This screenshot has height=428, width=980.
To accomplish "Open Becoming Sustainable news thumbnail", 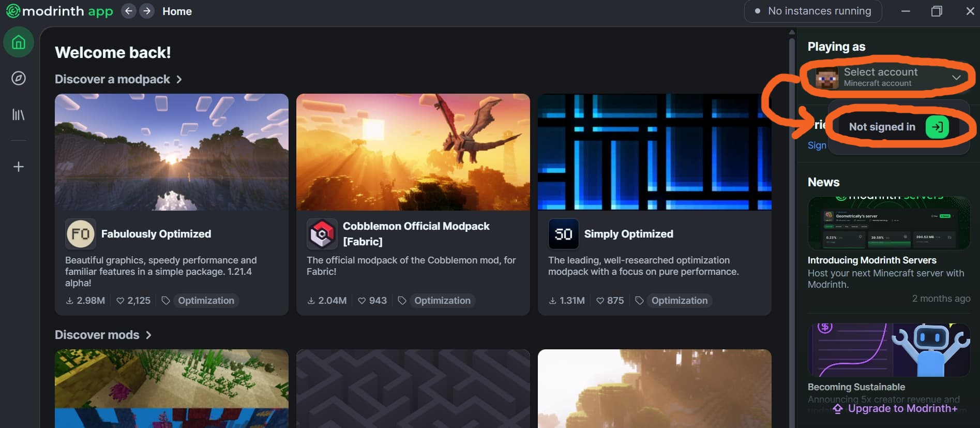I will tap(889, 350).
